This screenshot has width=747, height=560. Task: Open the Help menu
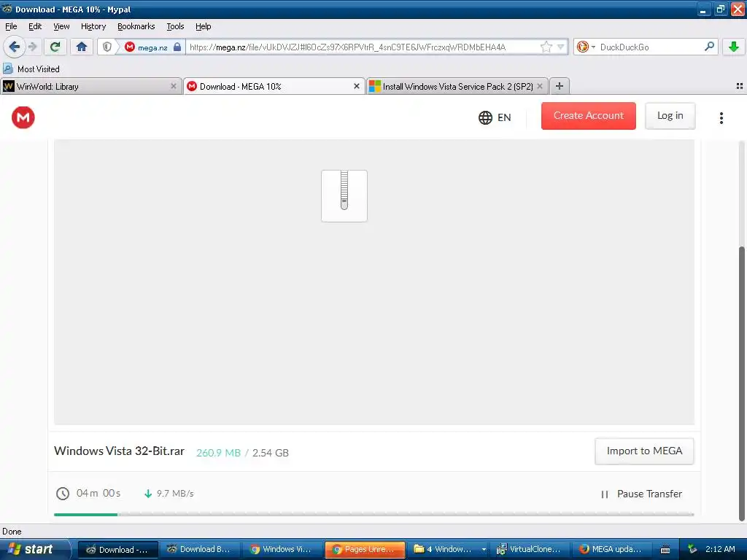(203, 26)
